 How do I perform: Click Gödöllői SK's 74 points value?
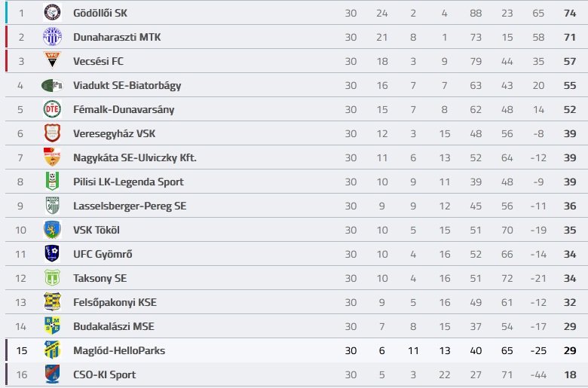point(570,13)
